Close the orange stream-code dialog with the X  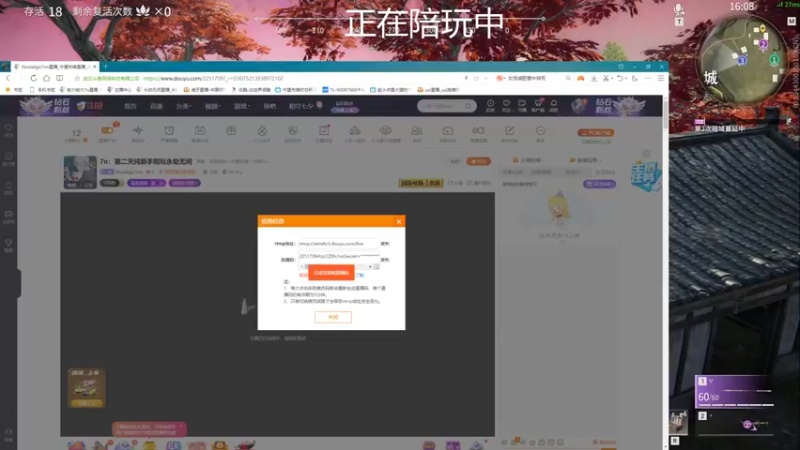click(398, 221)
